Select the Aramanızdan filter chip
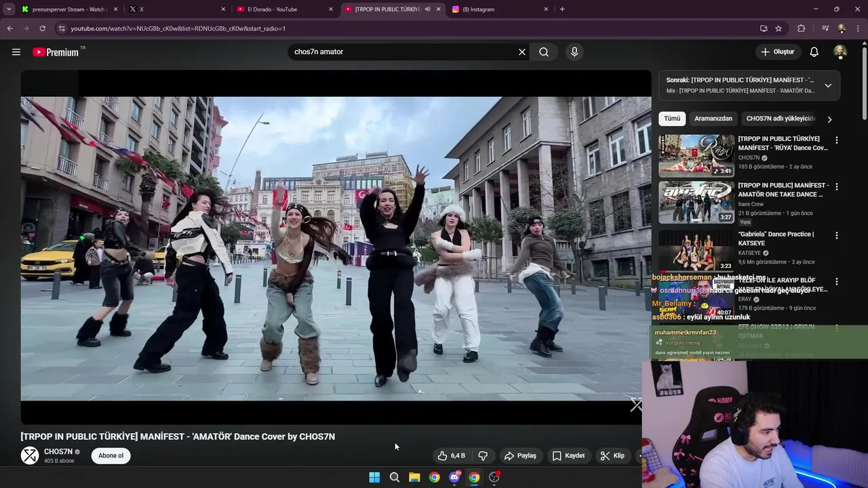 [713, 119]
